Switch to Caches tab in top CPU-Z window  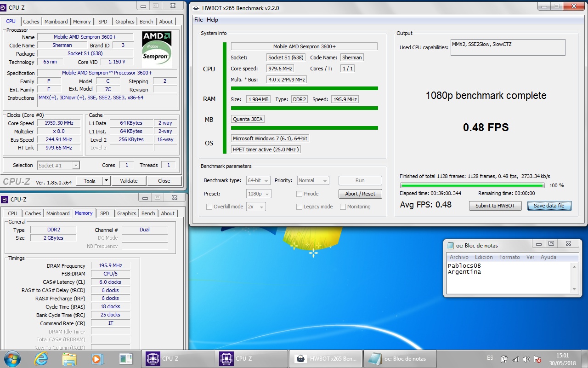pyautogui.click(x=31, y=22)
